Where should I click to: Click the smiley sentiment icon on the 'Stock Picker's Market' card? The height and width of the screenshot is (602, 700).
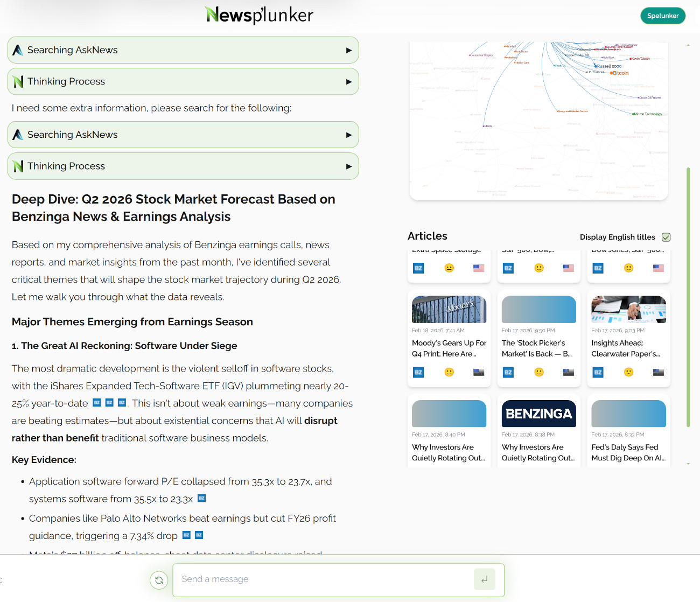(539, 372)
